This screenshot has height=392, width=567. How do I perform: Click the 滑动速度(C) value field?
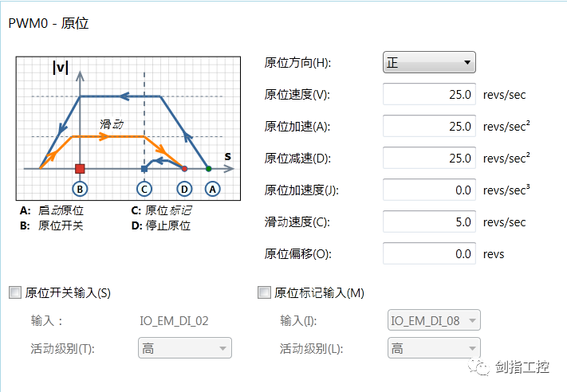pyautogui.click(x=430, y=221)
